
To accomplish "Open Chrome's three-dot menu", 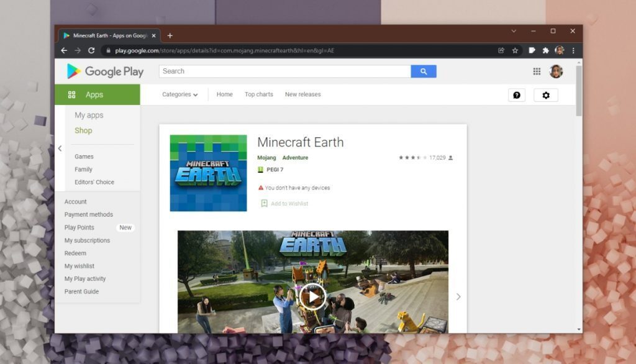I will click(573, 50).
